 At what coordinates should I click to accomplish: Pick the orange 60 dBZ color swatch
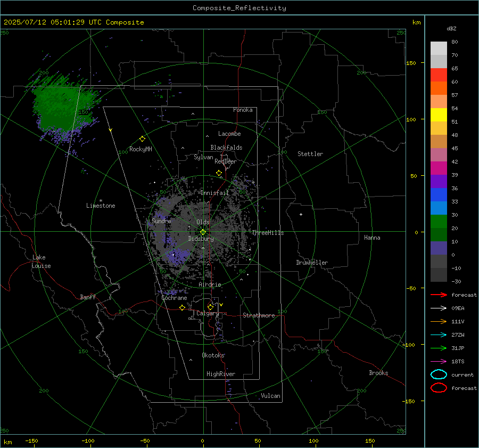click(x=439, y=88)
